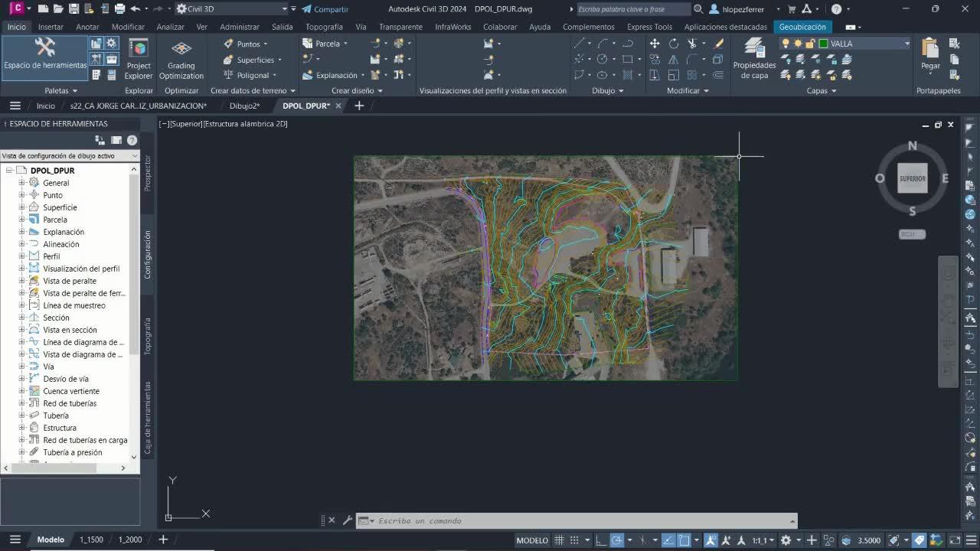This screenshot has width=980, height=551.
Task: Select the Move tool in Modificar
Action: [655, 44]
